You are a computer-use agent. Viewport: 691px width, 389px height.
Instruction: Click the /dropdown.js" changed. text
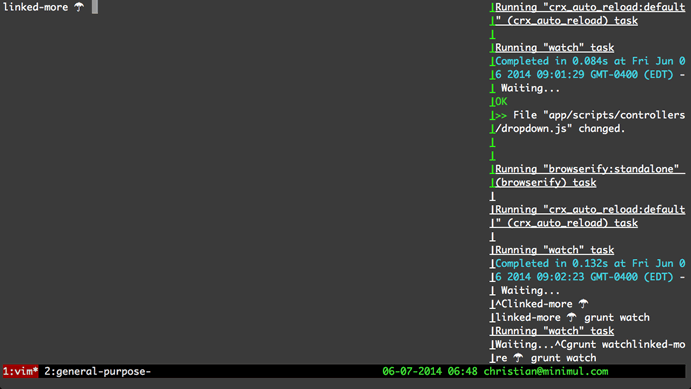pos(560,129)
